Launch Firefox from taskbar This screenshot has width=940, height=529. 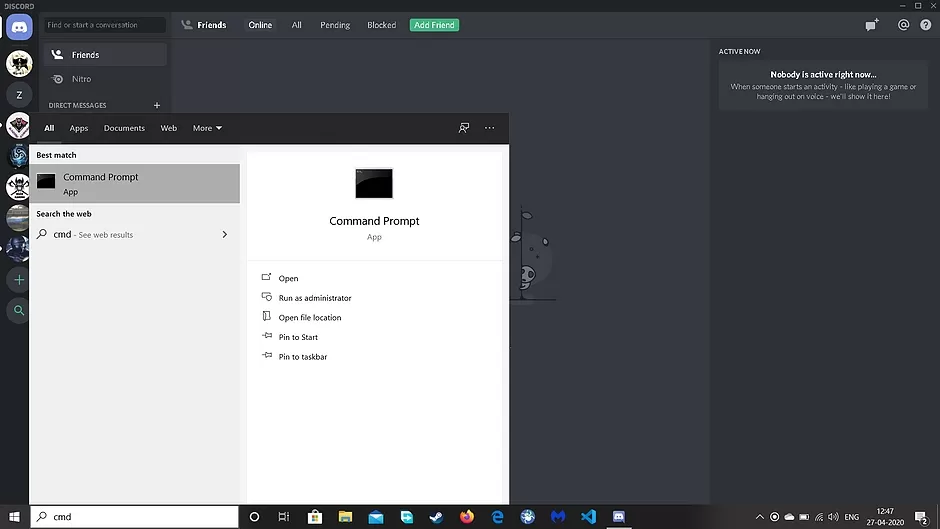(x=467, y=516)
